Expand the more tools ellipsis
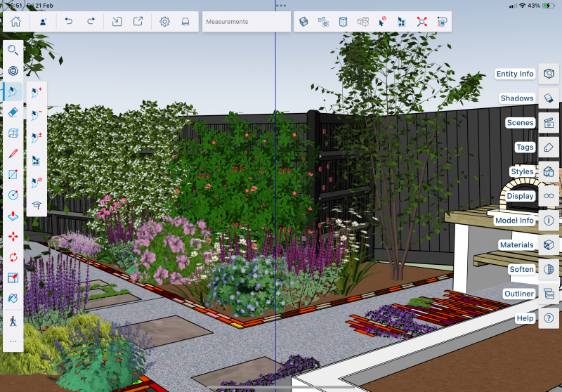The height and width of the screenshot is (392, 562). [13, 341]
